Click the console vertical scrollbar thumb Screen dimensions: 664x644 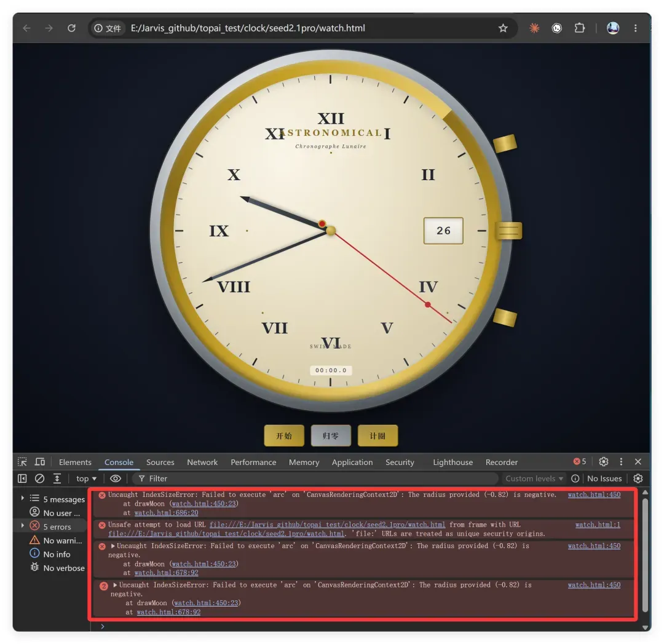click(x=645, y=555)
